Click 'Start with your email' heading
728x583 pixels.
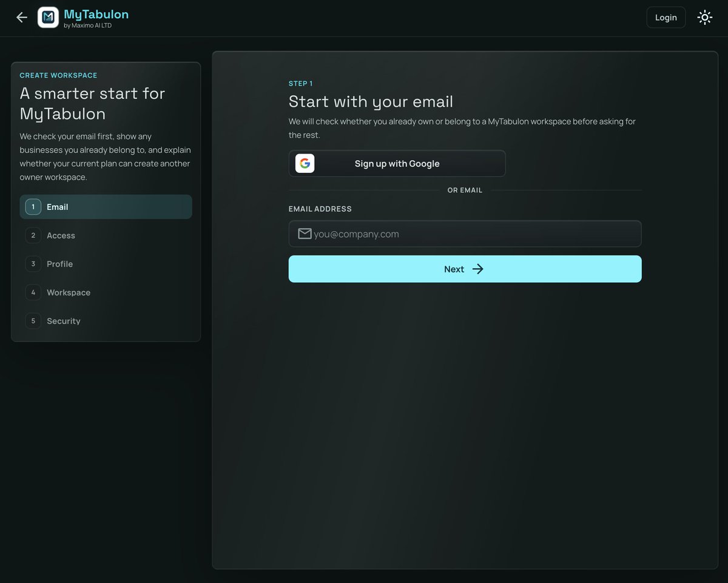[371, 101]
